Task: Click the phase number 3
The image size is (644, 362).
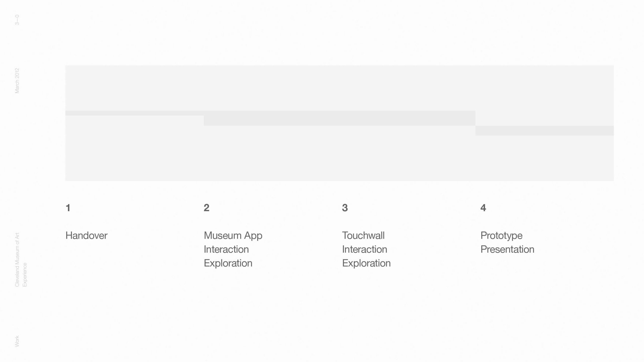Action: [345, 208]
